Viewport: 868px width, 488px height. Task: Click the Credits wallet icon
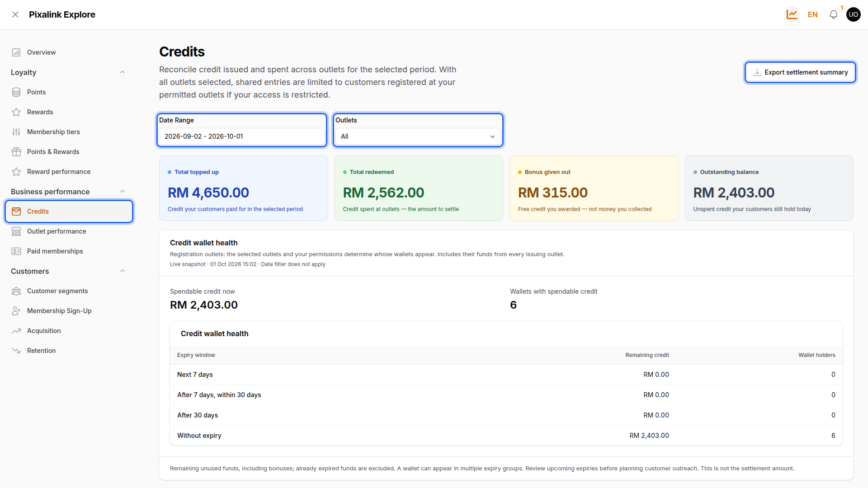tap(16, 211)
